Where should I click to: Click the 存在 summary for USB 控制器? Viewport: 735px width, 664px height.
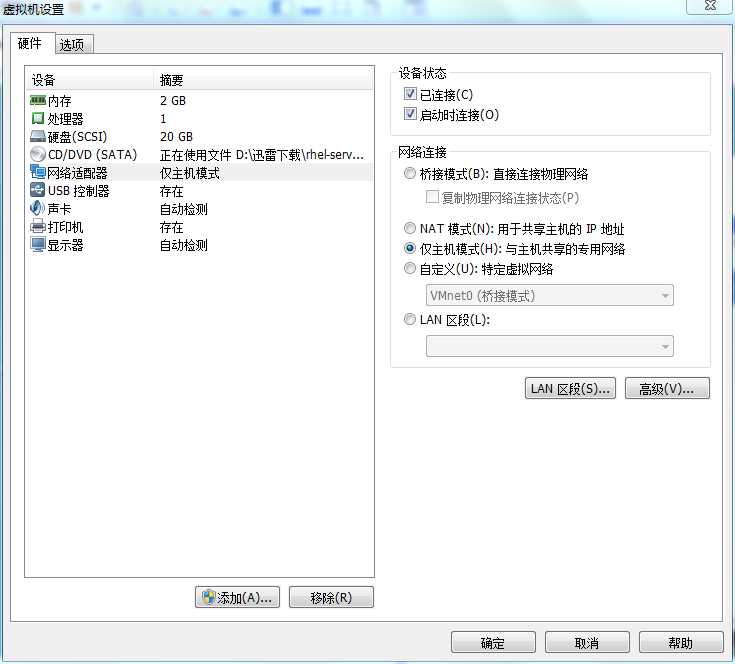click(x=171, y=191)
